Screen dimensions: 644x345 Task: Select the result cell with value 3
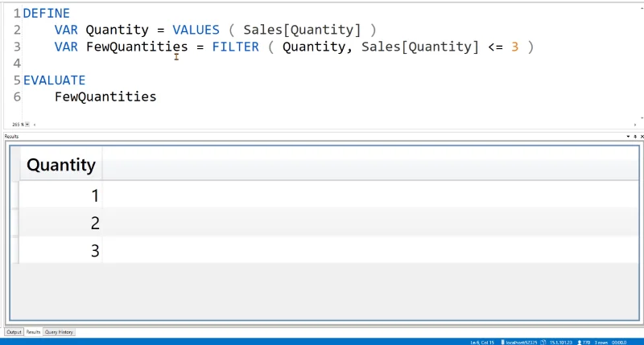pyautogui.click(x=61, y=250)
